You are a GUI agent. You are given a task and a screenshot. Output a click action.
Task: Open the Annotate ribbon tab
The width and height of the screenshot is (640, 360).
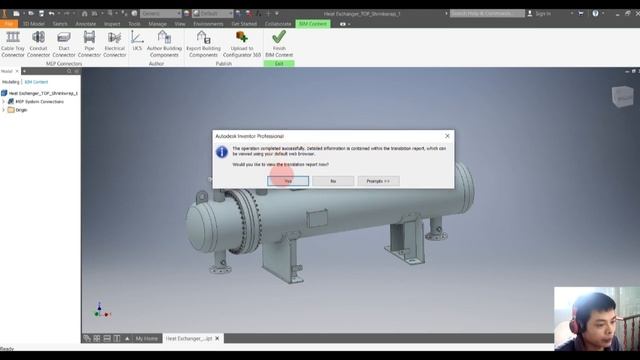[86, 24]
